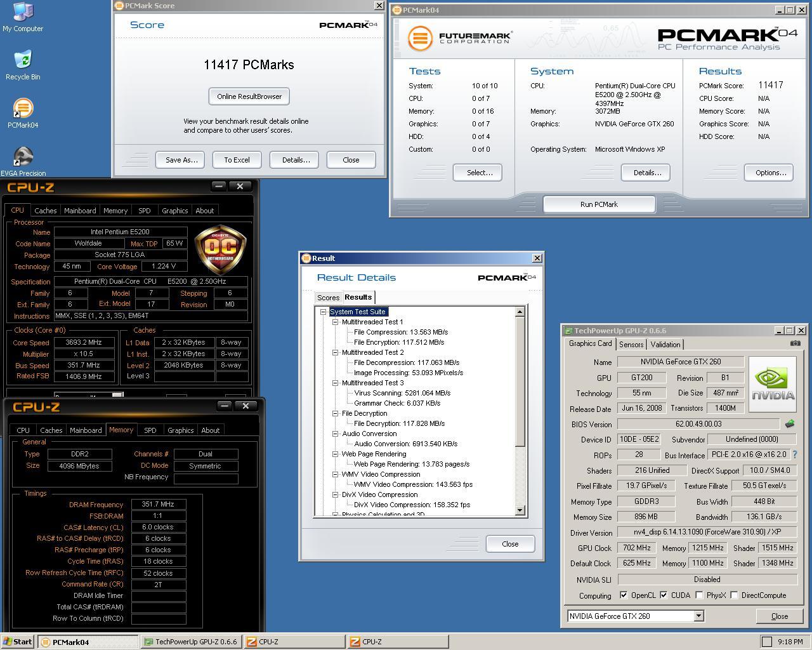The width and height of the screenshot is (812, 650).
Task: Launch the PCMark04 desktop shortcut
Action: click(x=23, y=114)
